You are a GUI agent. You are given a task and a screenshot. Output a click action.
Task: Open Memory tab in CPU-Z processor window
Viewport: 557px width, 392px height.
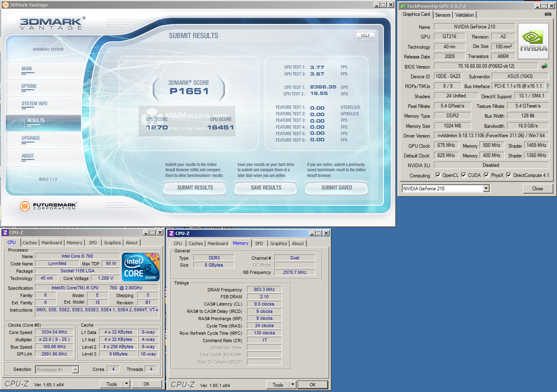click(74, 243)
